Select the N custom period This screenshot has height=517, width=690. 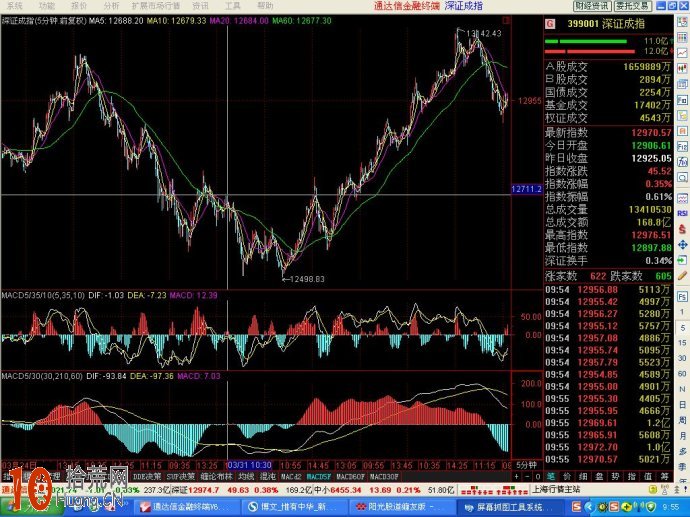pyautogui.click(x=683, y=389)
